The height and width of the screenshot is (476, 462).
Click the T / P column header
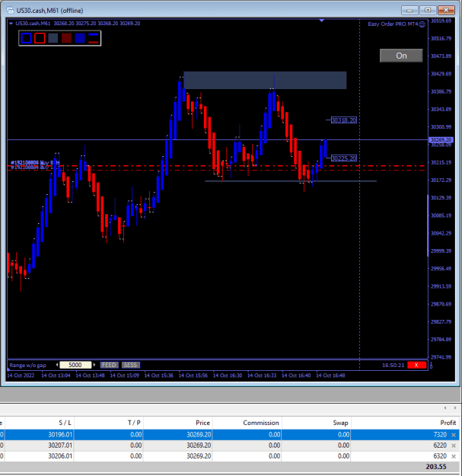pos(109,423)
